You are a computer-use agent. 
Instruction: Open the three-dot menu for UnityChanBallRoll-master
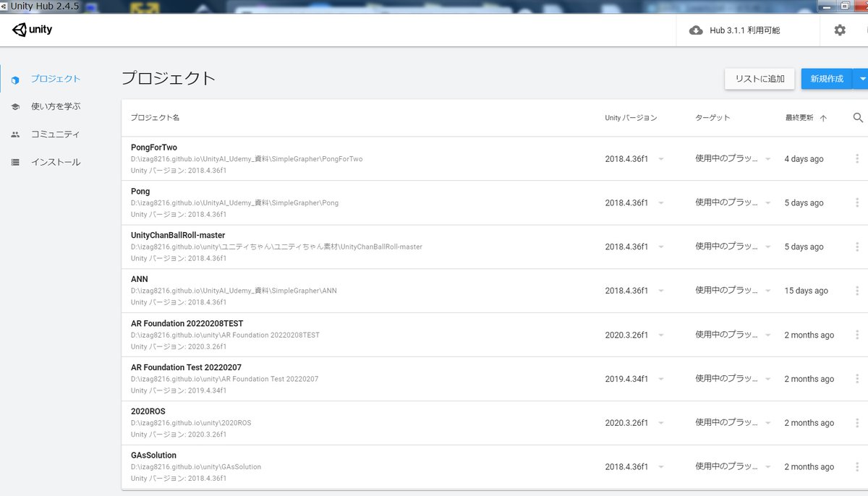pyautogui.click(x=858, y=247)
